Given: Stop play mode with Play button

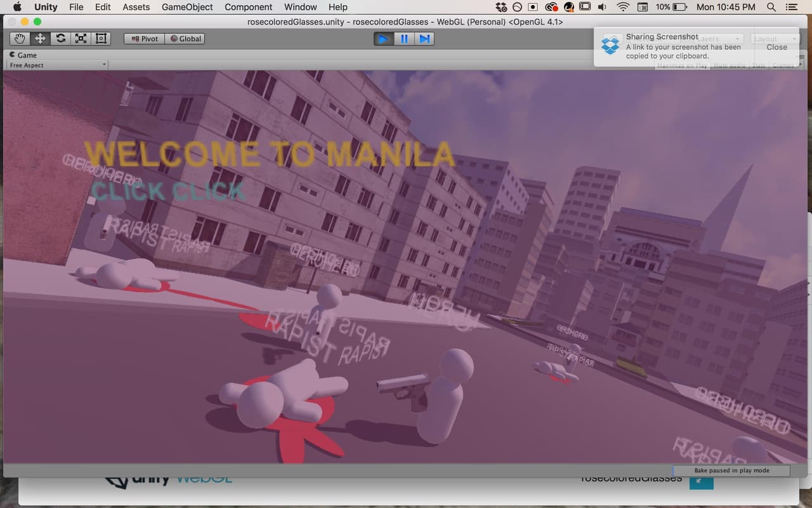Looking at the screenshot, I should pos(383,39).
